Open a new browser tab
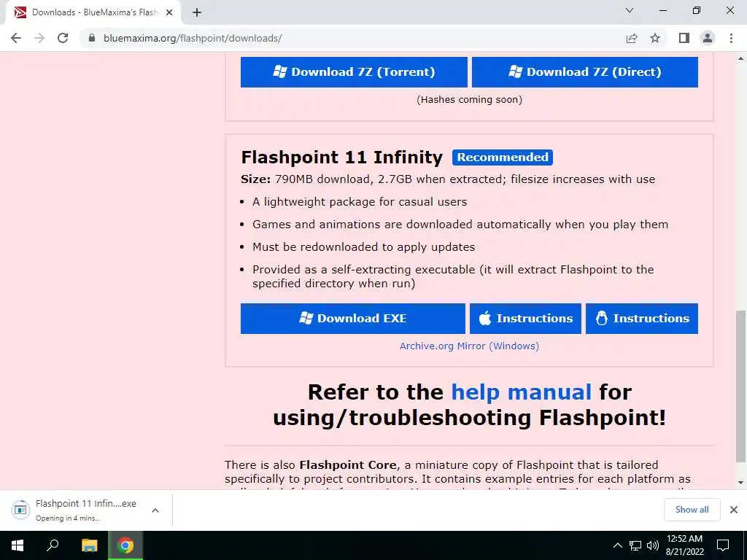The width and height of the screenshot is (747, 560). (x=197, y=12)
